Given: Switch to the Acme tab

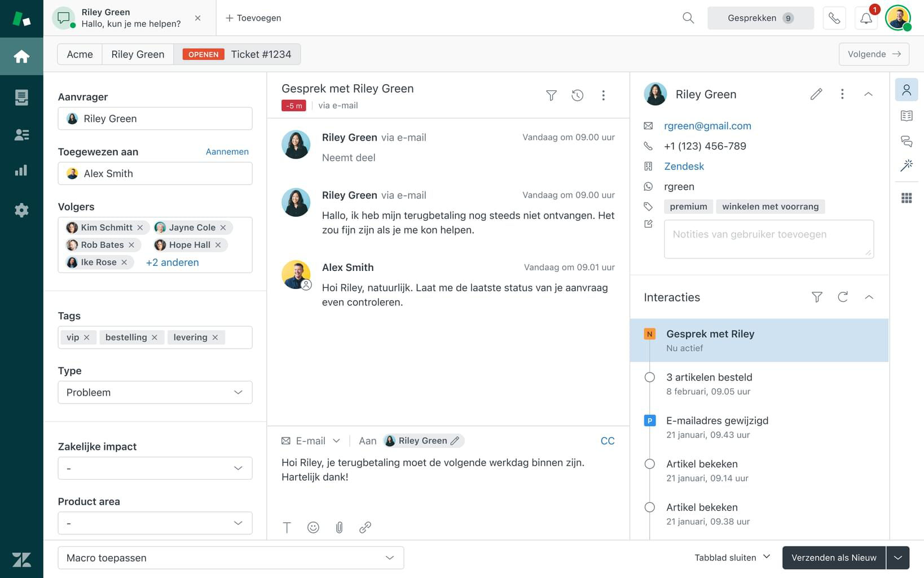Looking at the screenshot, I should click(80, 54).
